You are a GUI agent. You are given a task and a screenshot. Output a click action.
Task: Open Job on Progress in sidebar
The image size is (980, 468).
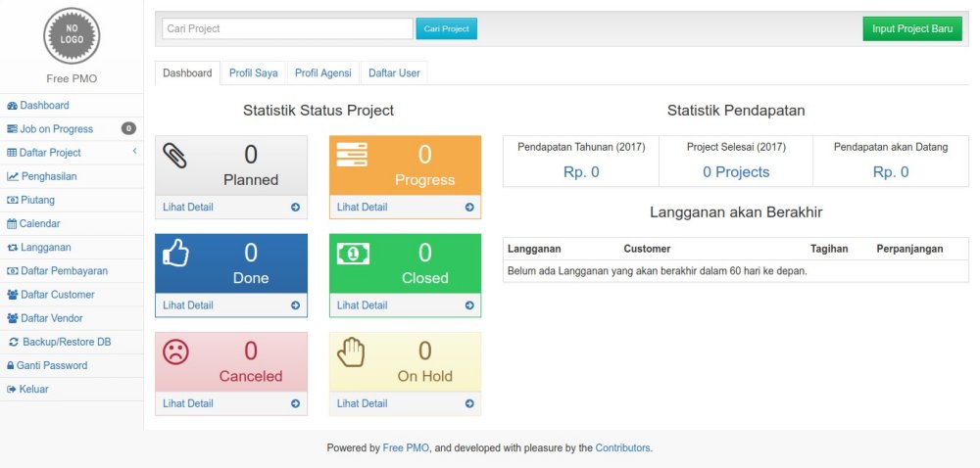(56, 129)
